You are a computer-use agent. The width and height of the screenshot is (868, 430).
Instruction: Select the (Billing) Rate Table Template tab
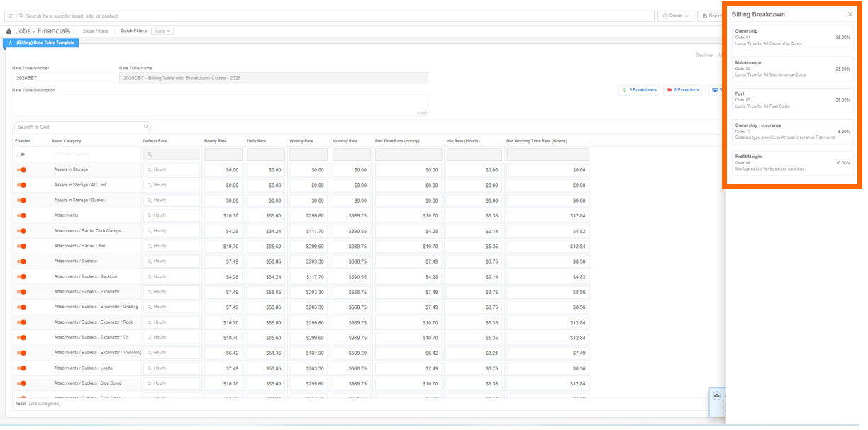pyautogui.click(x=41, y=43)
